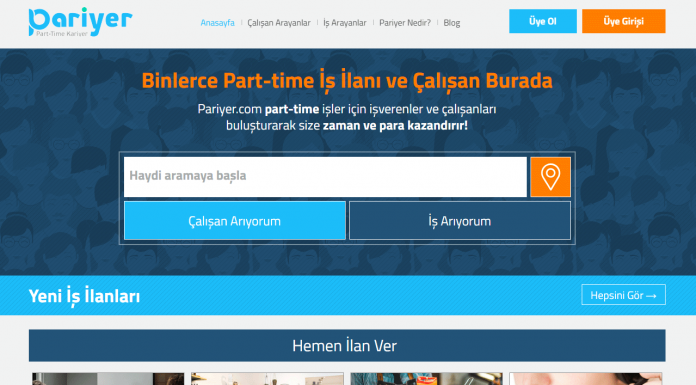The height and width of the screenshot is (385, 696).
Task: Open the Pariyer logo homepage link
Action: click(80, 22)
